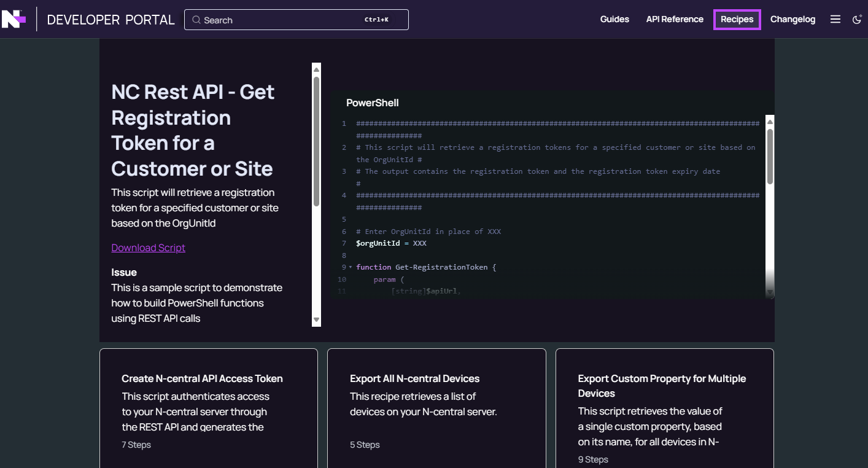Viewport: 868px width, 468px height.
Task: Click the '5 Steps' text
Action: pos(365,445)
